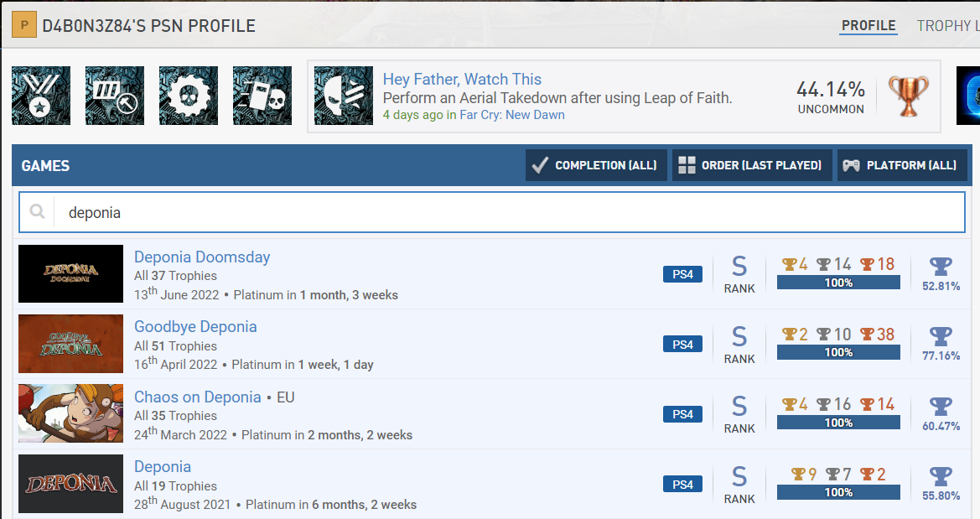Click Deponia Doomsday S rank badge
Screen dimensions: 980x519
(x=739, y=274)
